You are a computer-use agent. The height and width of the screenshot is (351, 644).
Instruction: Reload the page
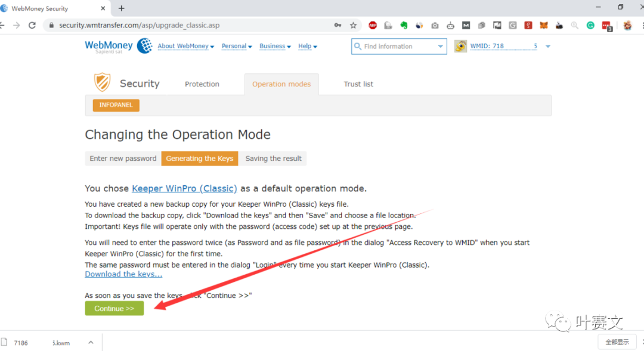click(32, 26)
